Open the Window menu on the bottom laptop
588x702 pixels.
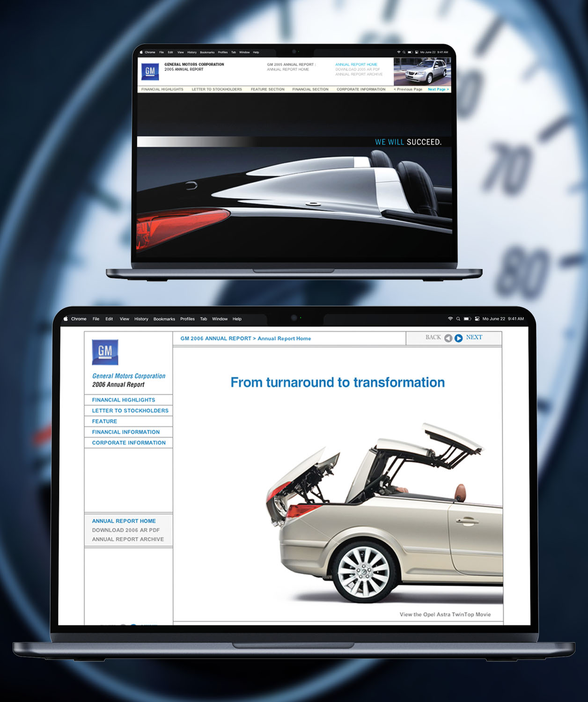pyautogui.click(x=220, y=319)
